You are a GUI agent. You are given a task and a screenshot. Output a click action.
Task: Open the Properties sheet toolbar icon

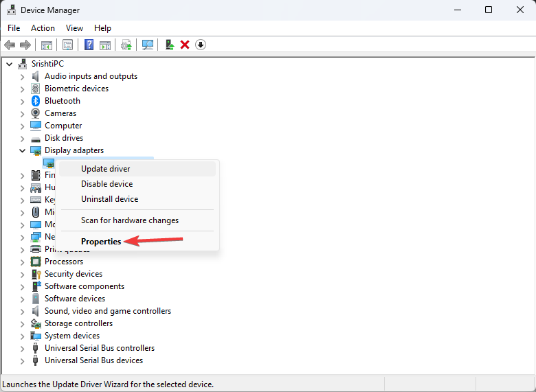pyautogui.click(x=67, y=45)
